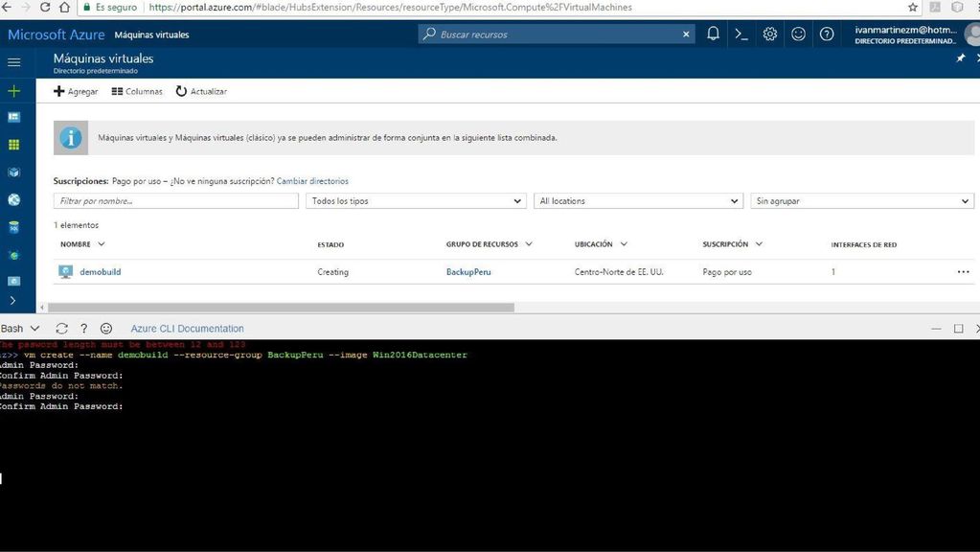Open the Dashboard icon in sidebar

(13, 117)
